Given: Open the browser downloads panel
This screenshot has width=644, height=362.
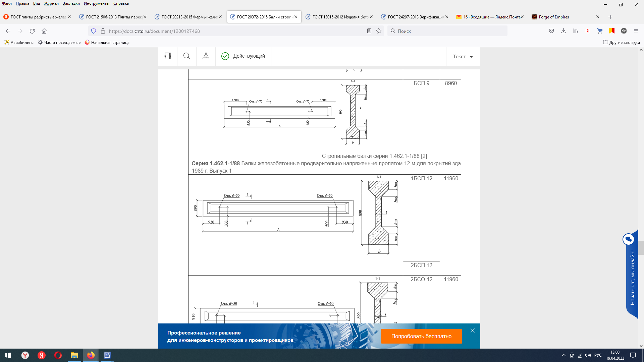Looking at the screenshot, I should 563,31.
